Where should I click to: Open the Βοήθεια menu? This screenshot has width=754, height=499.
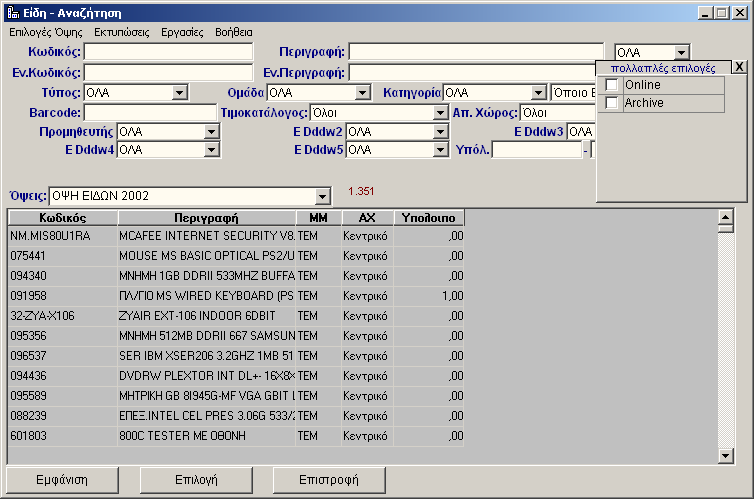(x=234, y=32)
